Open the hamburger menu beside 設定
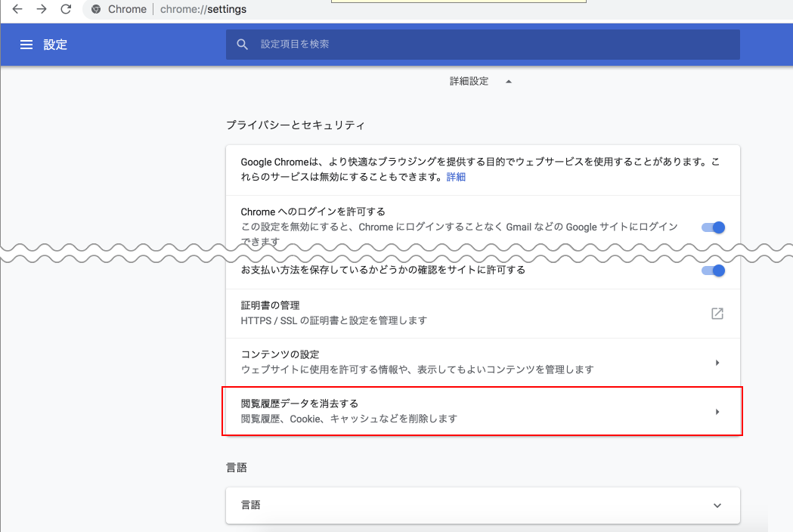Viewport: 793px width, 532px height. click(x=26, y=45)
